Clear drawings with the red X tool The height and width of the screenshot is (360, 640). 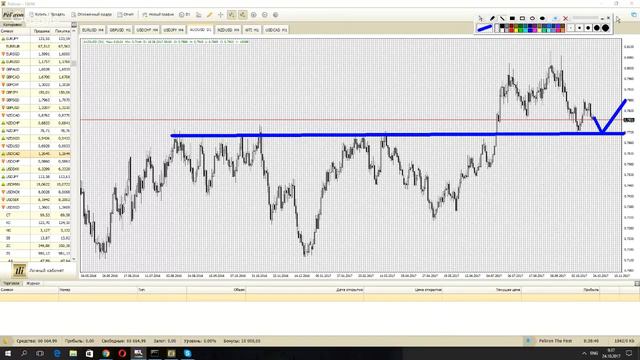point(565,18)
